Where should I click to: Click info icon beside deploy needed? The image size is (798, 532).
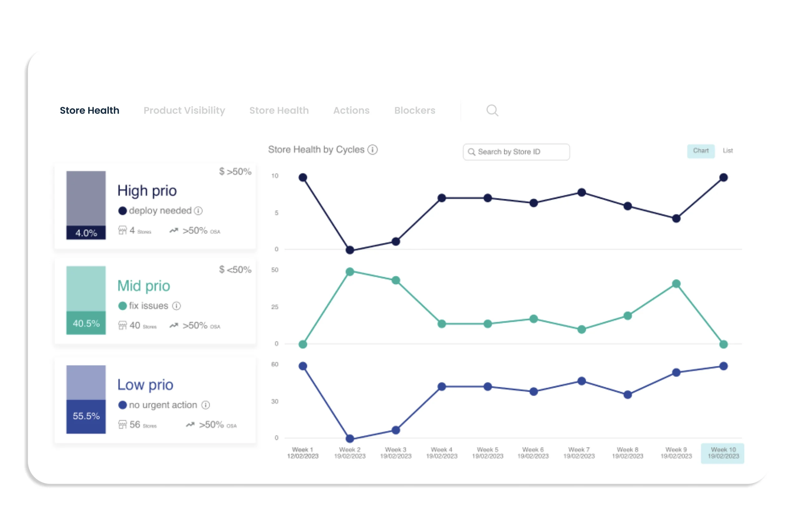click(x=199, y=211)
